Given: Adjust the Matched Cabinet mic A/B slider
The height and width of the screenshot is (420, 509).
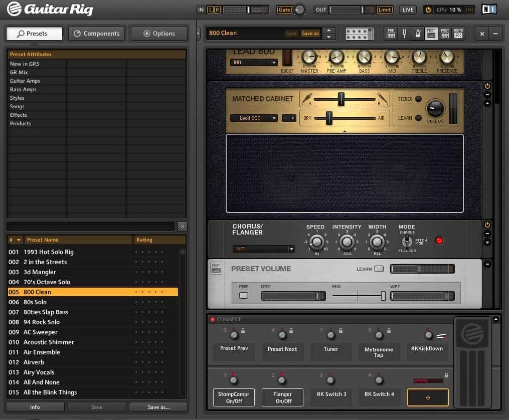Looking at the screenshot, I should coord(341,99).
